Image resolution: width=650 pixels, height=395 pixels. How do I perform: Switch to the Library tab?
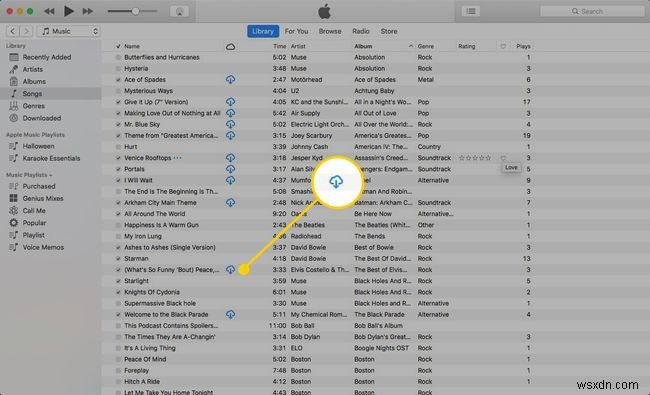coord(263,31)
